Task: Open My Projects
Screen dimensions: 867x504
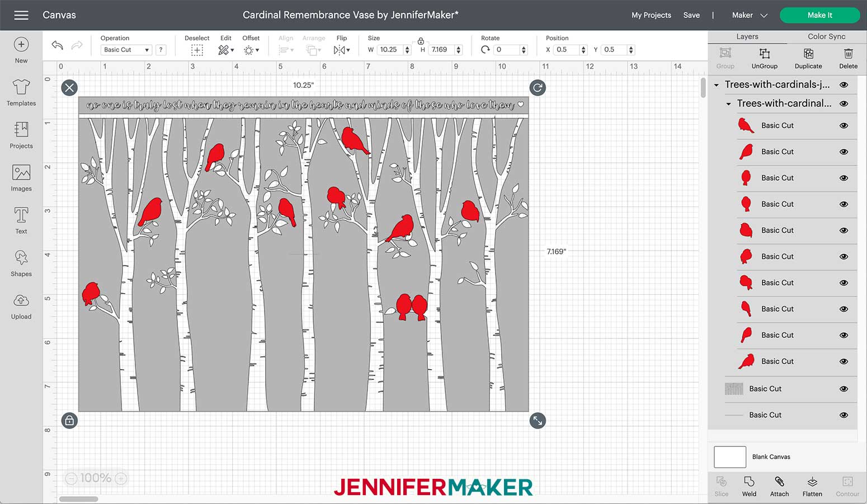Action: [x=651, y=15]
